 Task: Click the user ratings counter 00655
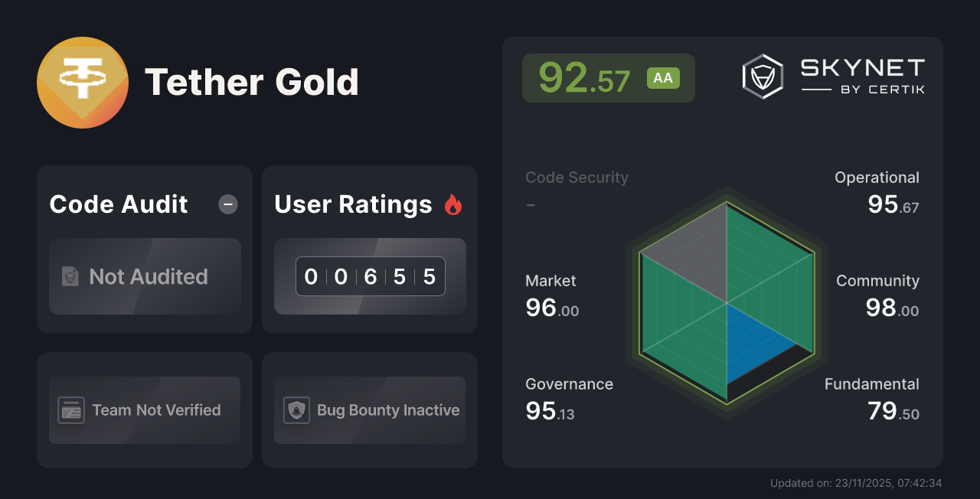pyautogui.click(x=370, y=276)
